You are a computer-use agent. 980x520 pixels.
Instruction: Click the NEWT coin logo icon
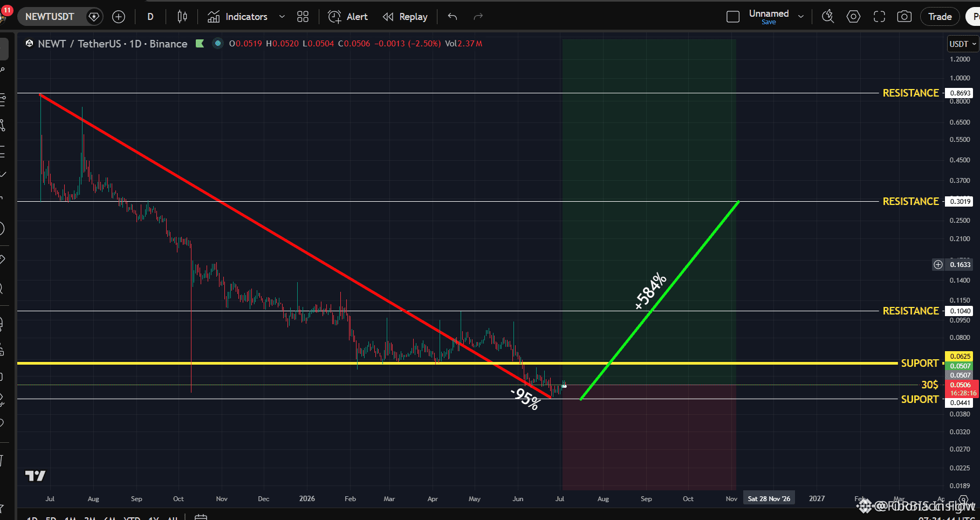29,44
